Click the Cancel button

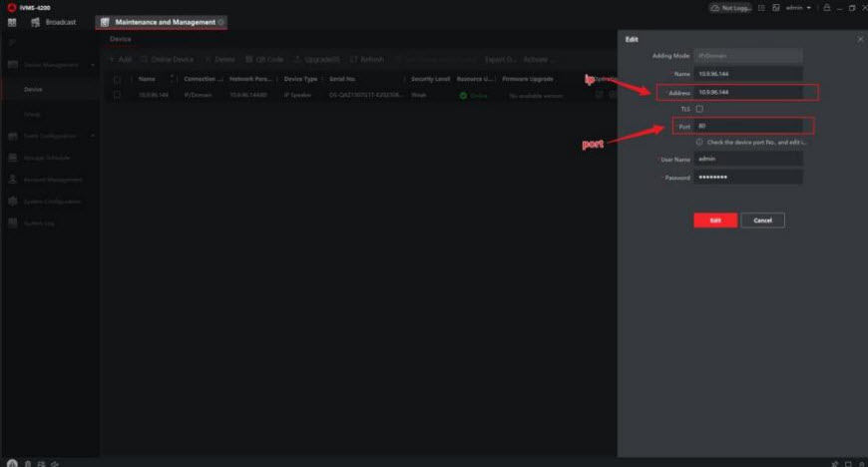pyautogui.click(x=762, y=220)
